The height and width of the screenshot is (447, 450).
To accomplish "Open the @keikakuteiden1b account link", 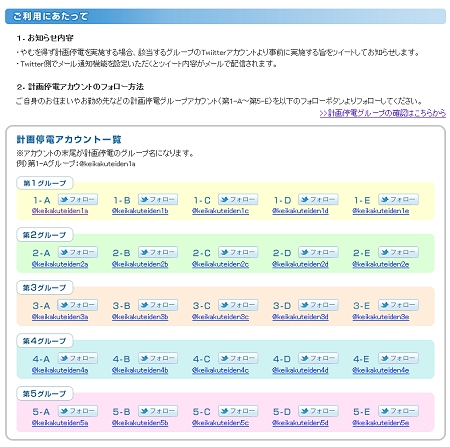I will click(x=140, y=211).
